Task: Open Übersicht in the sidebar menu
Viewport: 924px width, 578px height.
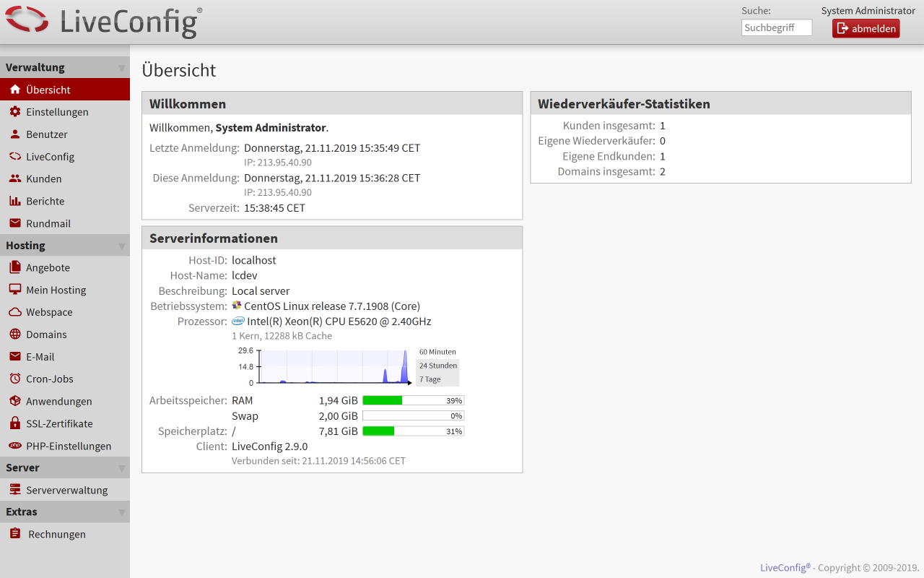Action: click(x=65, y=90)
